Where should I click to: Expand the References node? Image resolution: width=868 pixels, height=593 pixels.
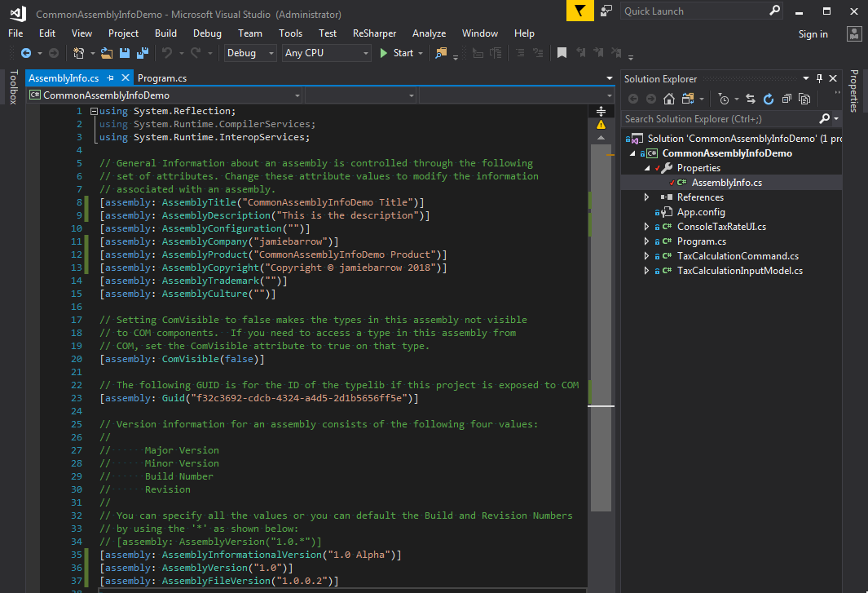coord(646,197)
